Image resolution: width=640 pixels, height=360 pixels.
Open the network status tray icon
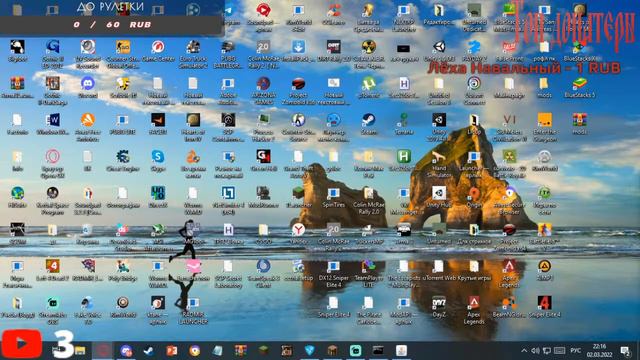coord(547,351)
